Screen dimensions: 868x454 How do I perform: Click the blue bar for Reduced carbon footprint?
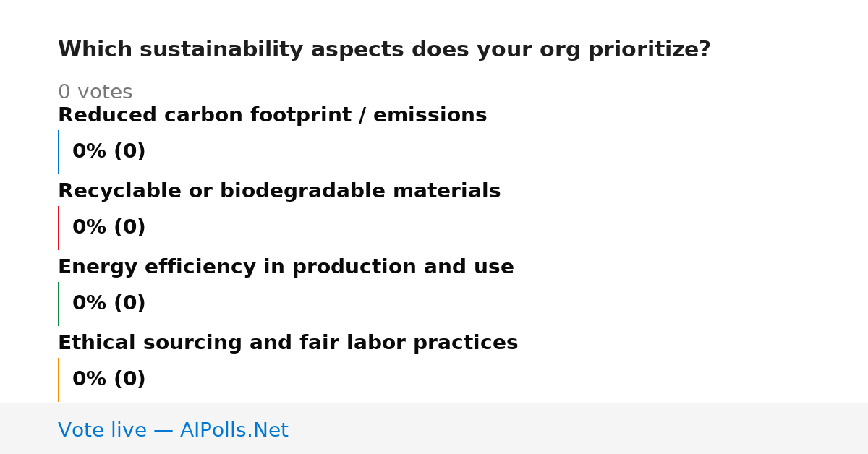coord(58,152)
